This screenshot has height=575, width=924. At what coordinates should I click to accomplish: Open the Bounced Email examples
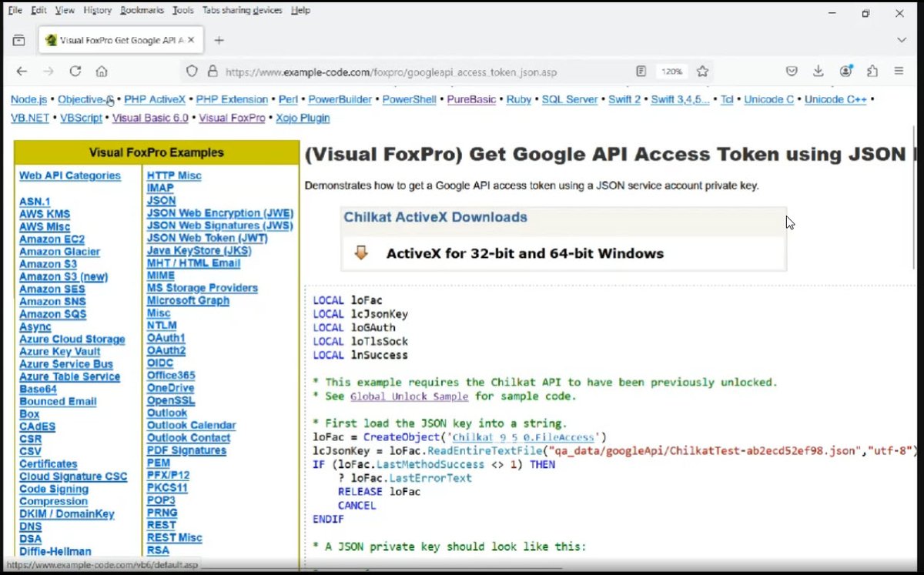click(x=58, y=401)
